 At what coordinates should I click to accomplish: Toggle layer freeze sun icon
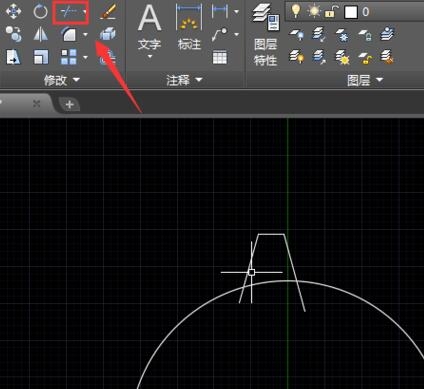point(314,12)
